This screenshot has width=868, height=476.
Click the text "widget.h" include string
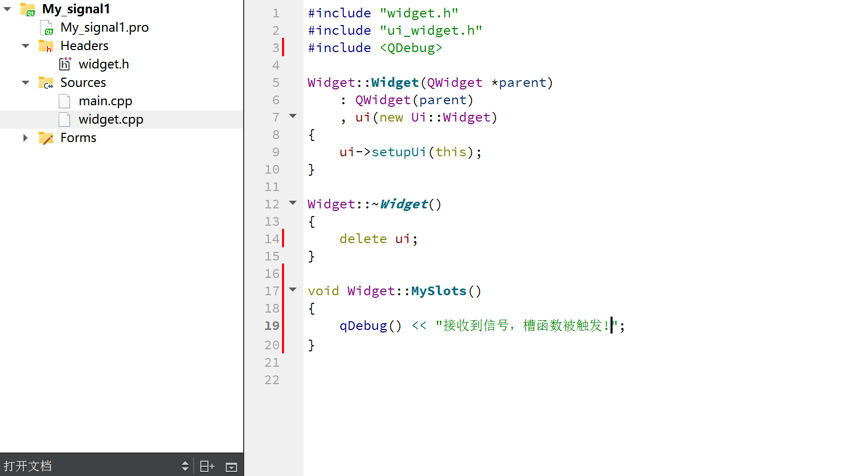419,13
